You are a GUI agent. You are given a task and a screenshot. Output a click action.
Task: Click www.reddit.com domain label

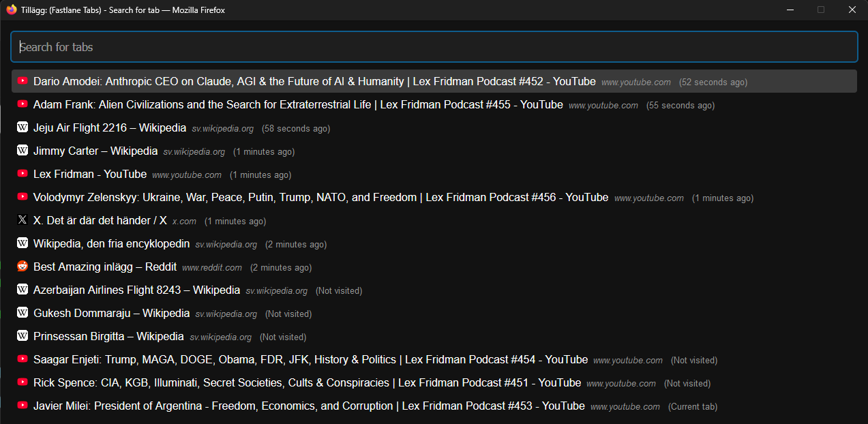212,267
